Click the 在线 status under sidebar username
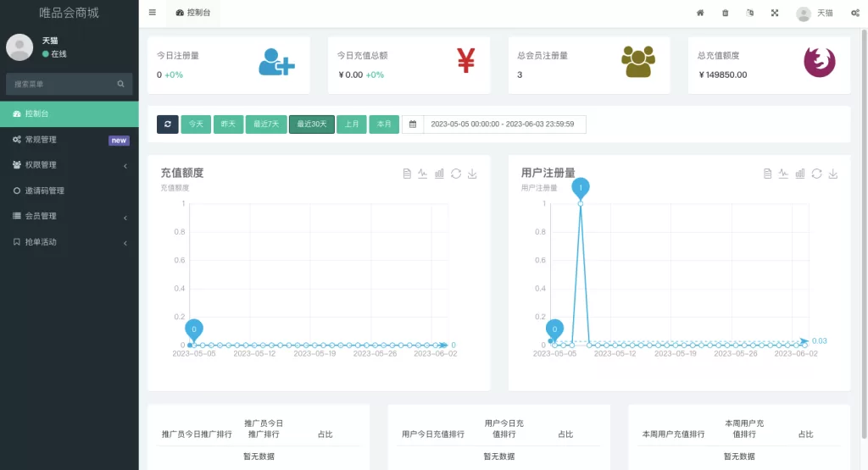The height and width of the screenshot is (470, 868). point(54,54)
